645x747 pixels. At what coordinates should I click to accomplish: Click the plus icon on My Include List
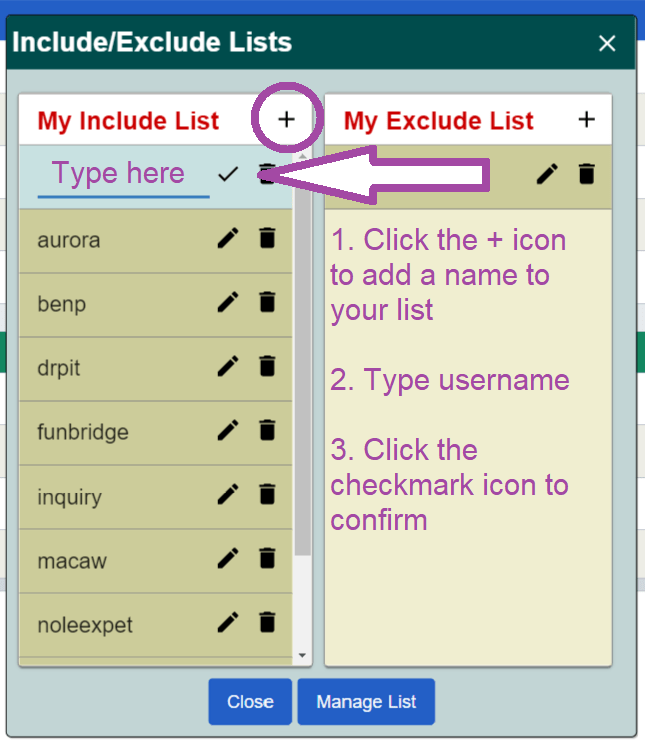click(287, 120)
